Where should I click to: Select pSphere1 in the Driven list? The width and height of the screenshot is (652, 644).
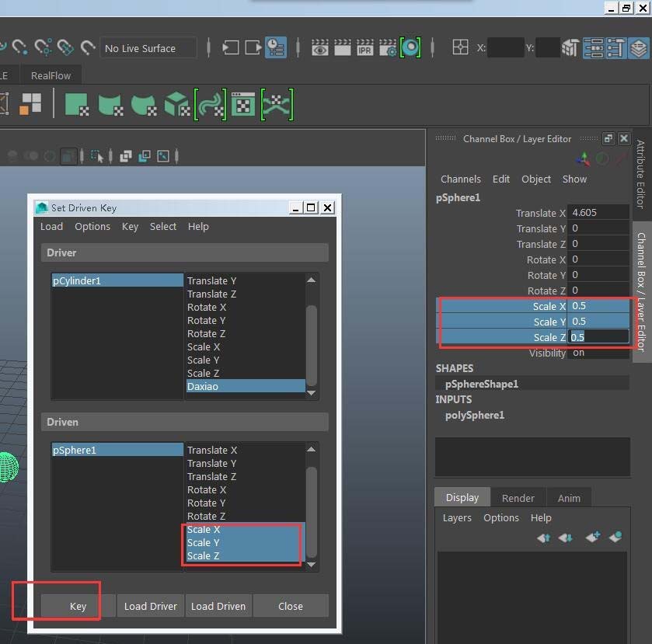[x=117, y=450]
